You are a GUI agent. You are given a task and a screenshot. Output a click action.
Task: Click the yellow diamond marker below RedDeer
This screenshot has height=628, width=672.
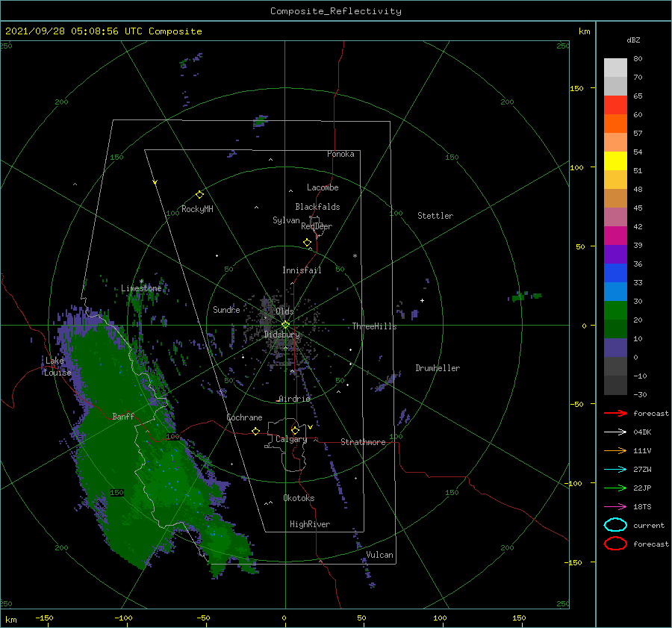[x=308, y=243]
